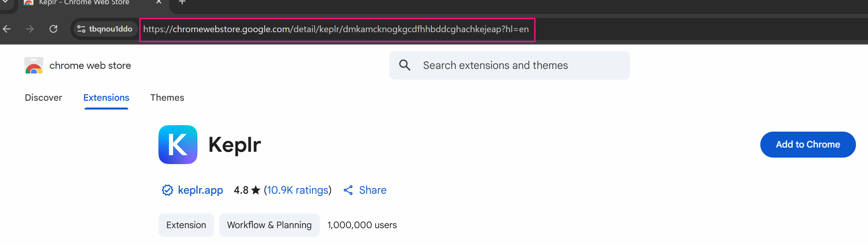Close the Keplr Chrome Web Store tab
Viewport: 868px width, 246px height.
(159, 2)
